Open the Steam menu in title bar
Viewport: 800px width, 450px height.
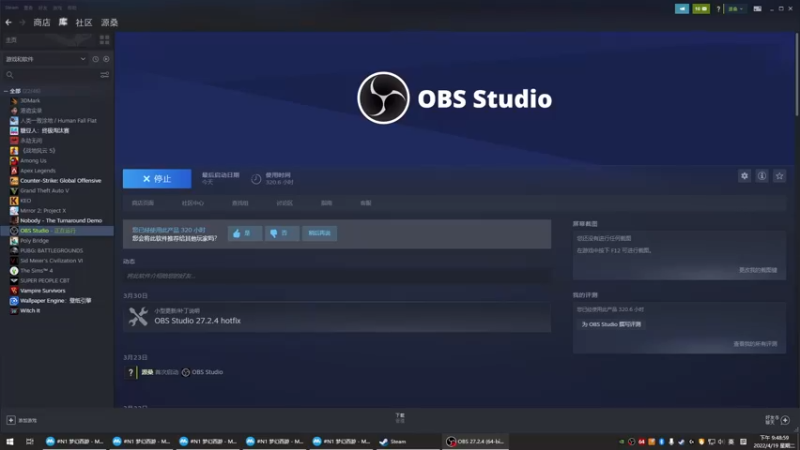(x=12, y=8)
